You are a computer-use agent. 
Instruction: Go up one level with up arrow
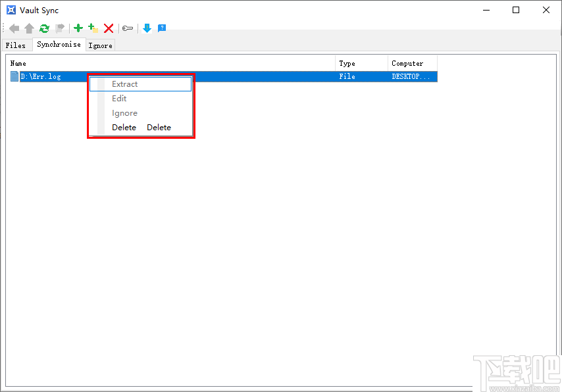[x=29, y=28]
